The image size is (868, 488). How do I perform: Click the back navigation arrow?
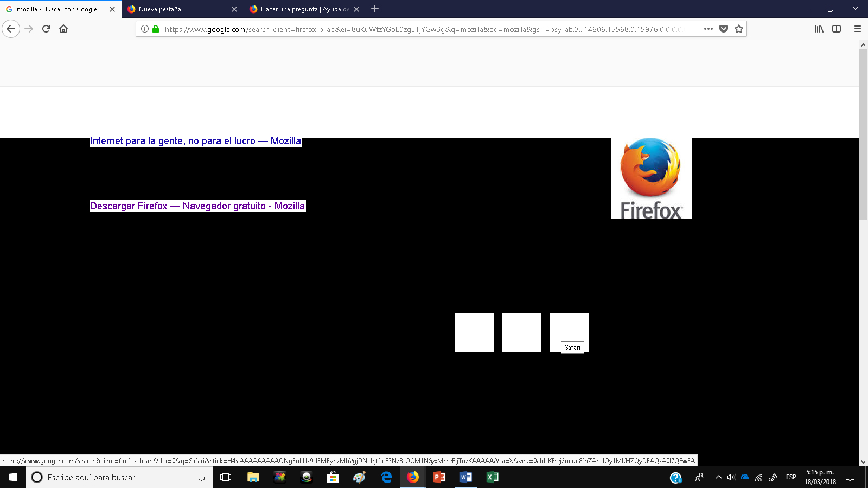[10, 29]
